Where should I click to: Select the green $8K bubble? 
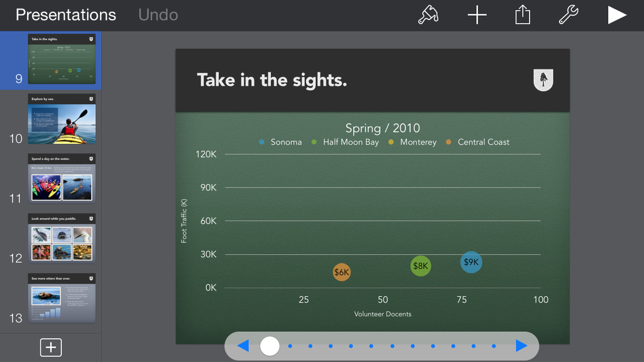pyautogui.click(x=421, y=266)
